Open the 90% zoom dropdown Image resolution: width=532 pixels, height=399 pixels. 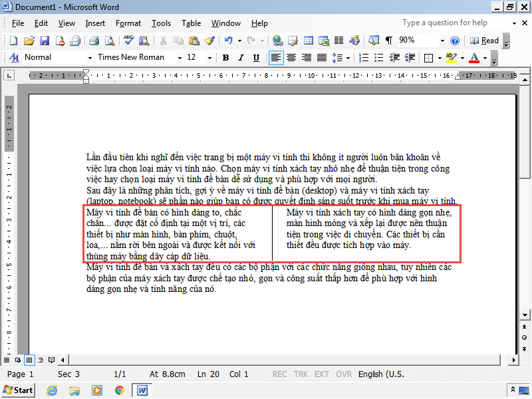click(442, 41)
